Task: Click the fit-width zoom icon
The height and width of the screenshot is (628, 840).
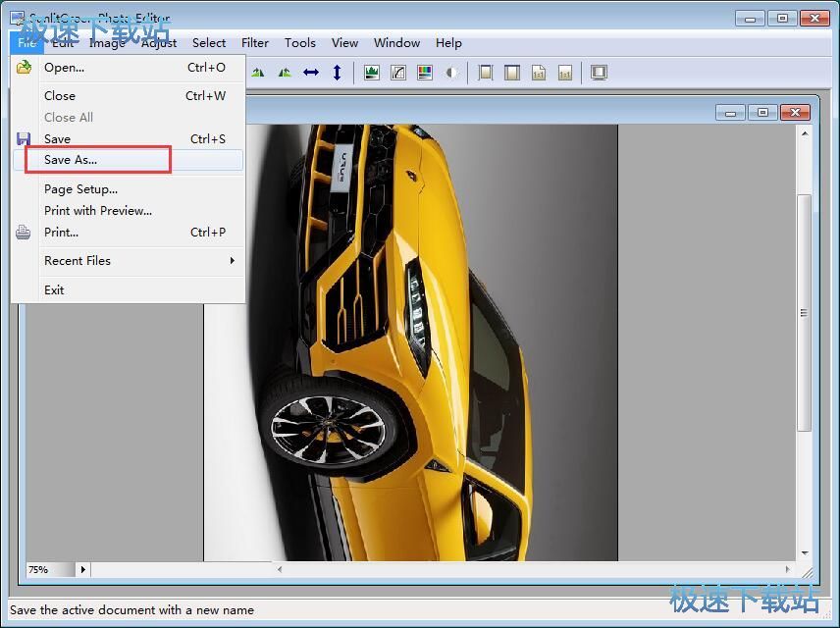Action: (x=512, y=73)
